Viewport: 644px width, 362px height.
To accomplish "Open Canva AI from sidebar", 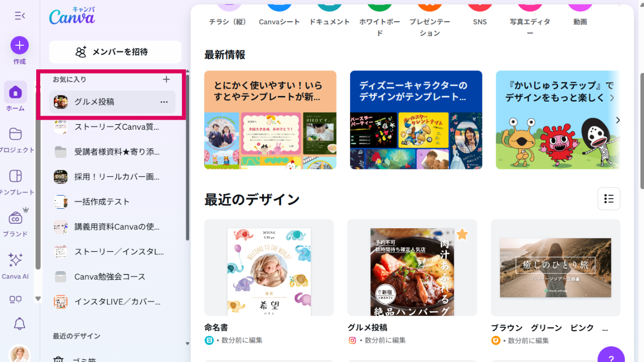I will [16, 260].
